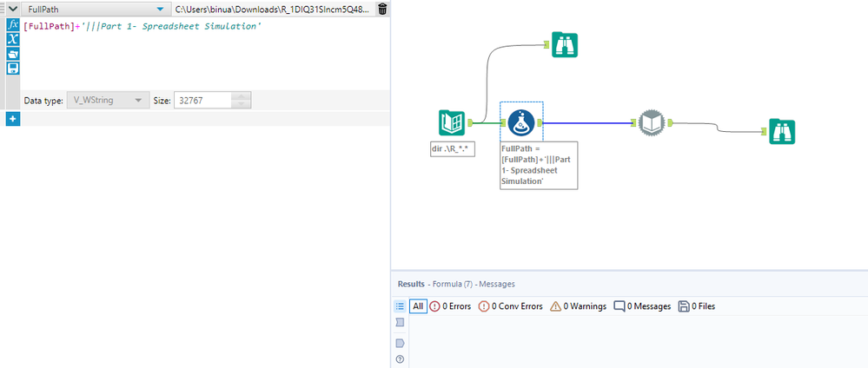Select the Formula tool flask icon
This screenshot has width=868, height=368.
pyautogui.click(x=521, y=123)
